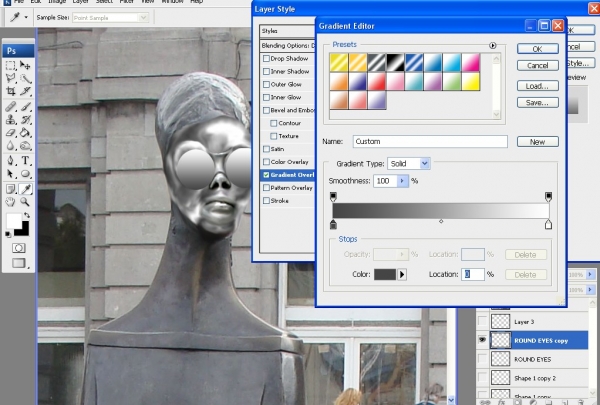Select the Magic Wand tool

tap(25, 78)
